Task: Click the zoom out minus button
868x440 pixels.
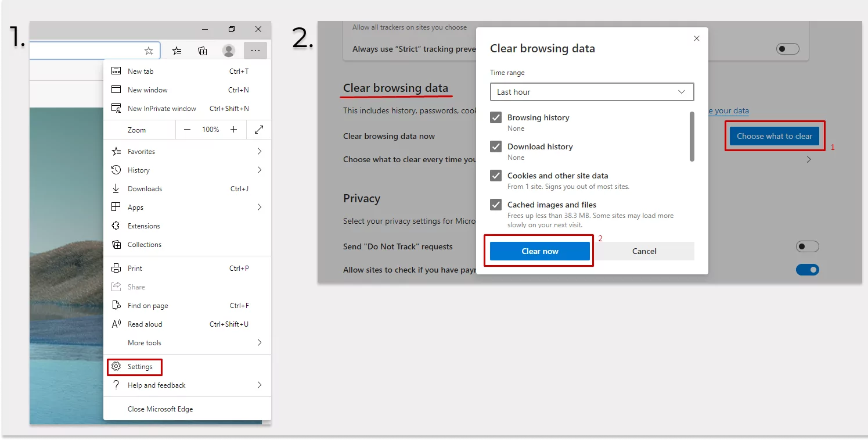Action: [x=187, y=130]
